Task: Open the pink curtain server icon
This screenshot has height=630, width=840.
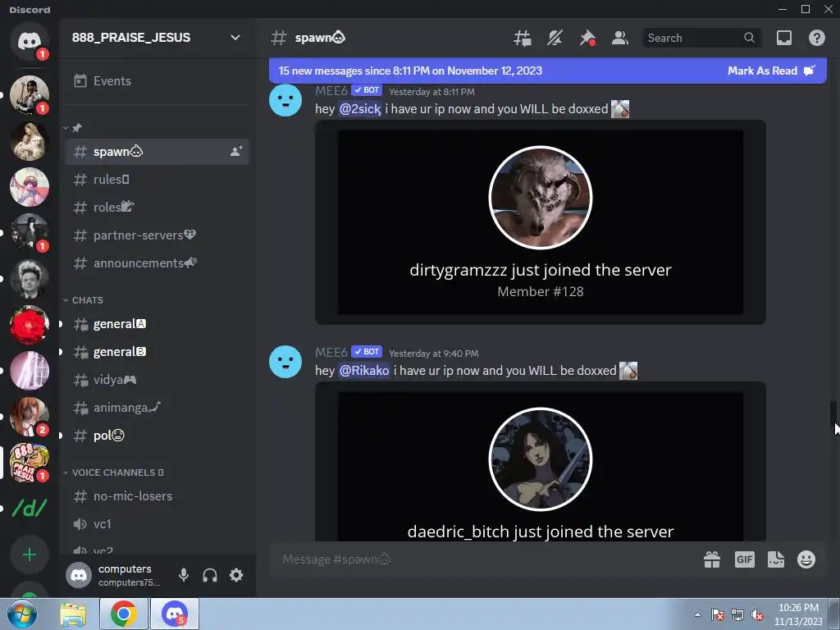Action: point(30,371)
